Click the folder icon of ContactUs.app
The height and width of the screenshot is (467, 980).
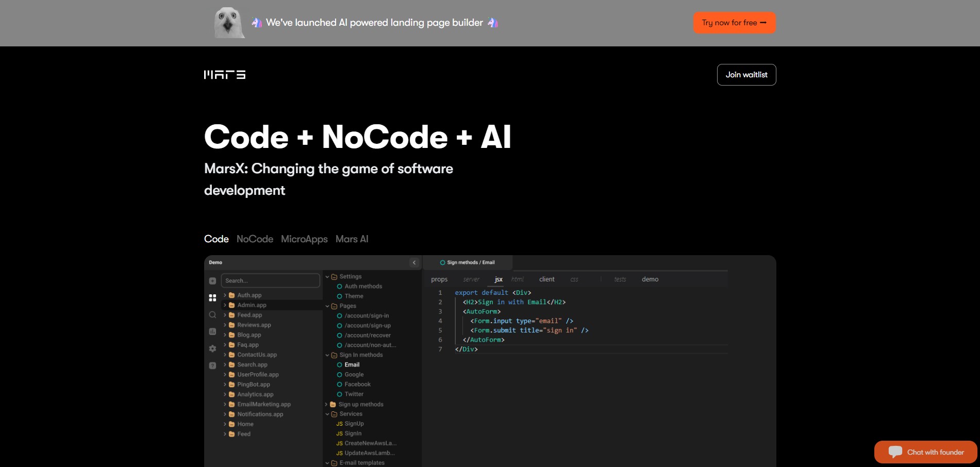tap(232, 355)
